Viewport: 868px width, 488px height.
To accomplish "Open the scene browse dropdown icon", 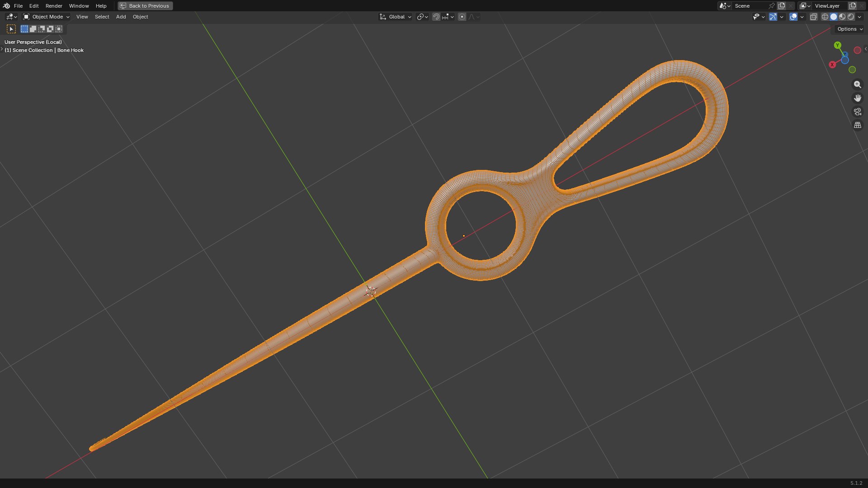I will pos(725,6).
